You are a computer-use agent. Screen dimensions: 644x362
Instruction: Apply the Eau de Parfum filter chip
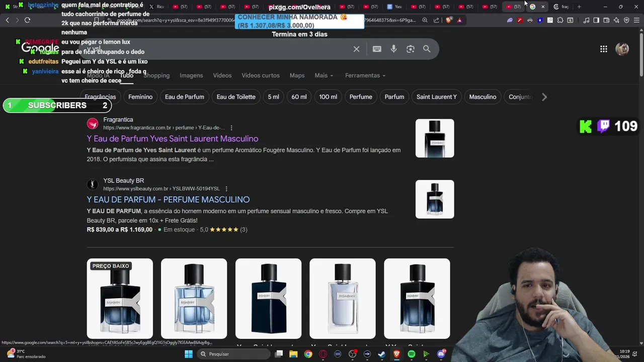[x=185, y=97]
